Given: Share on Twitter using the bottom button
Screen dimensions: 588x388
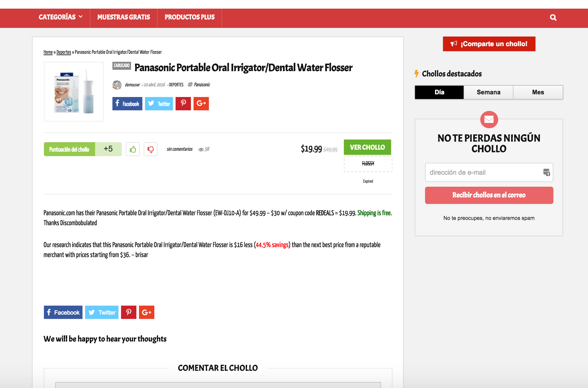Looking at the screenshot, I should click(x=102, y=312).
